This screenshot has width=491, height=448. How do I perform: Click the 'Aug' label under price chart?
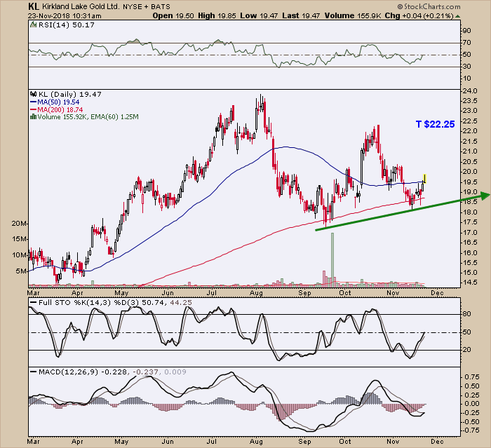tap(256, 293)
